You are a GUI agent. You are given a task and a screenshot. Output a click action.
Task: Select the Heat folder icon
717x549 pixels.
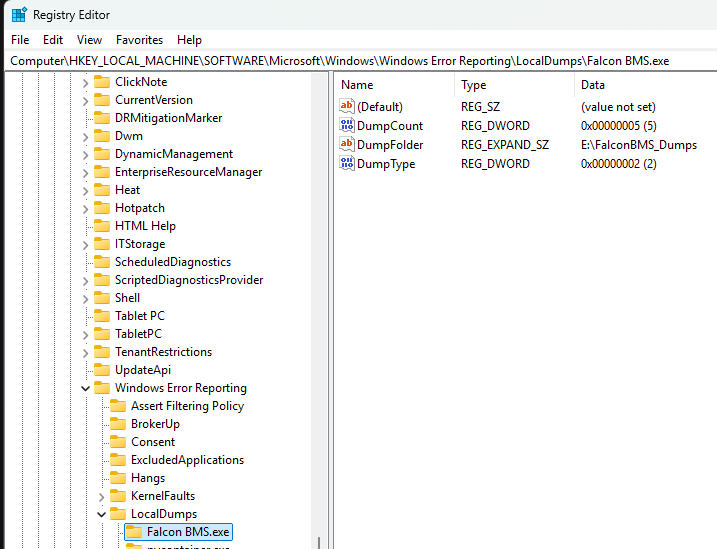tap(102, 190)
